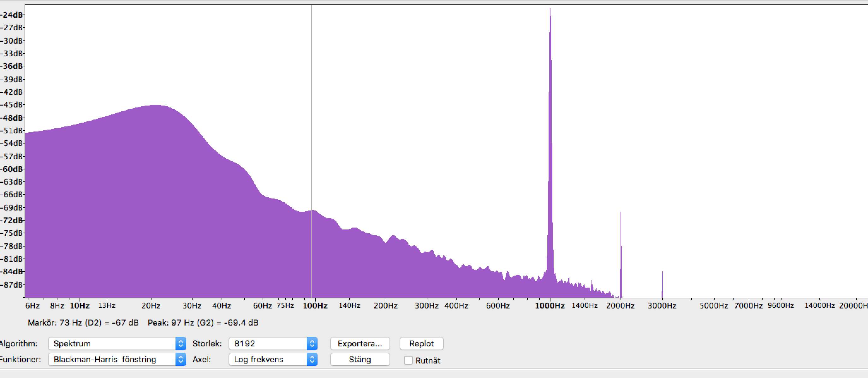Click the -87dB level axis label
868x378 pixels.
[x=11, y=285]
